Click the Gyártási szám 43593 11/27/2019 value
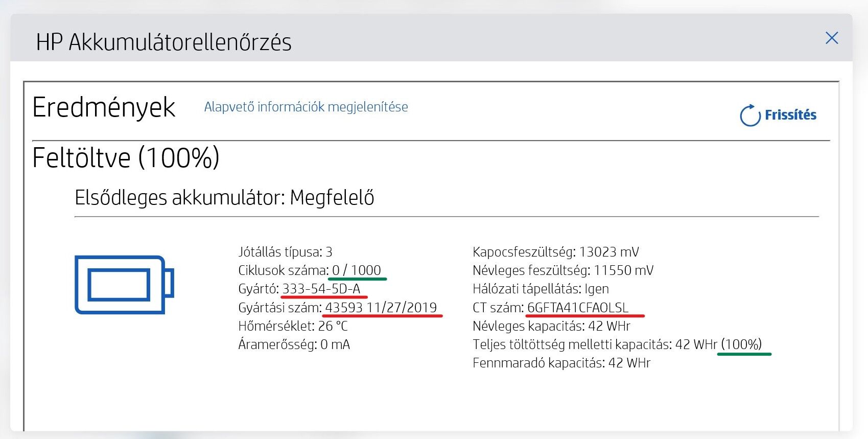Image resolution: width=868 pixels, height=439 pixels. pyautogui.click(x=381, y=307)
